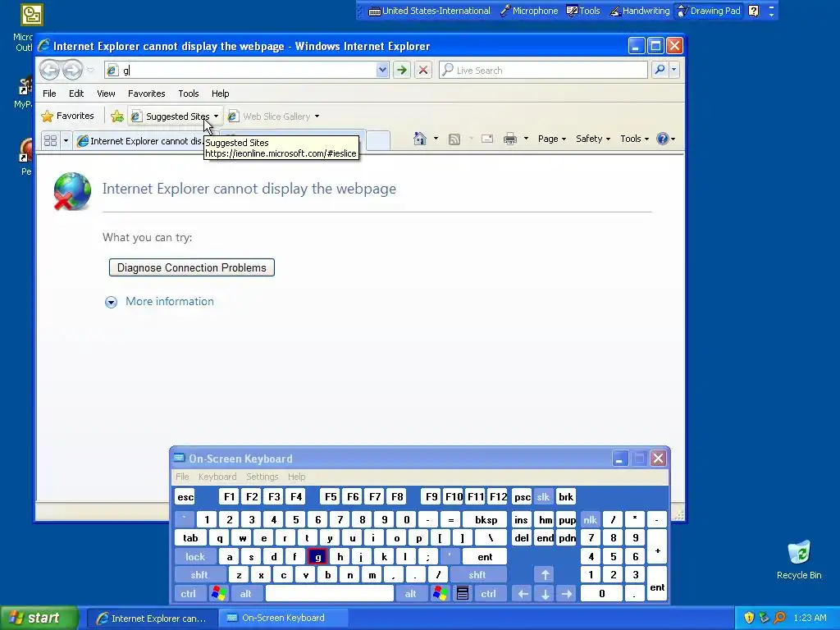Screen dimensions: 840x630
Task: Open the Keyboard menu in On-Screen Keyboard
Action: (x=217, y=477)
